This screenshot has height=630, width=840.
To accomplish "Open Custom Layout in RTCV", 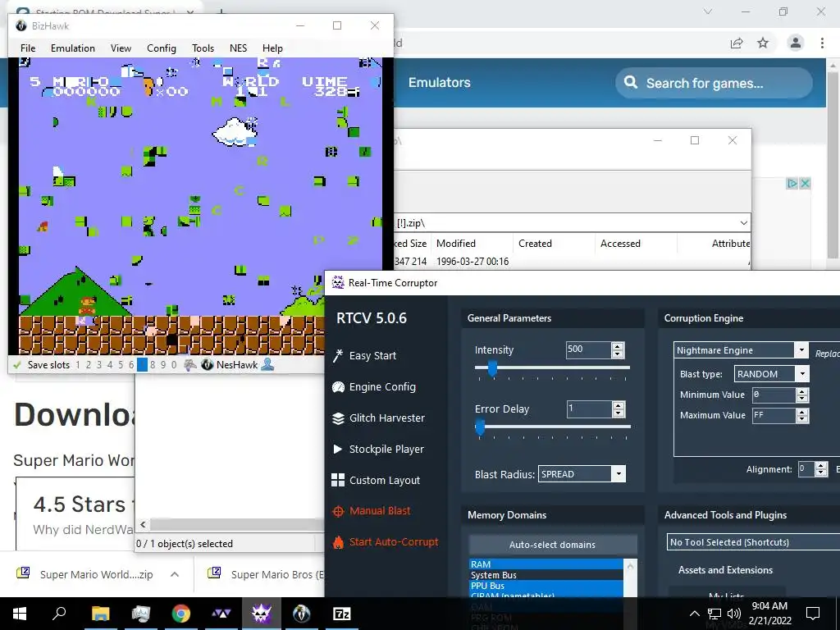I will pos(376,480).
